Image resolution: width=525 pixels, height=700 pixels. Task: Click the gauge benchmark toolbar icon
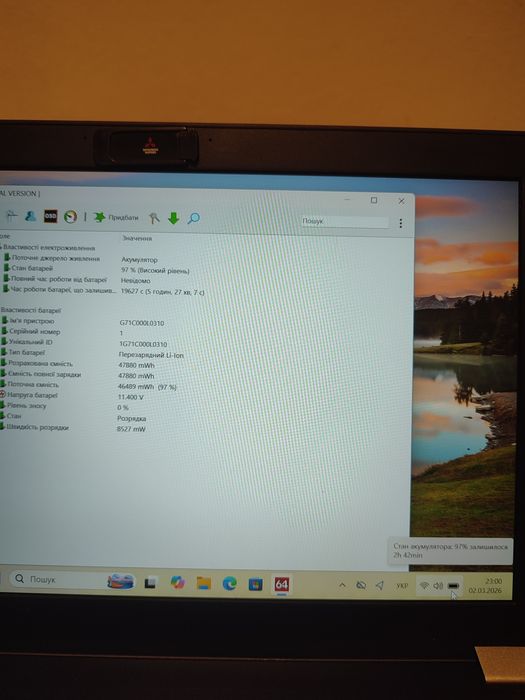pos(70,217)
